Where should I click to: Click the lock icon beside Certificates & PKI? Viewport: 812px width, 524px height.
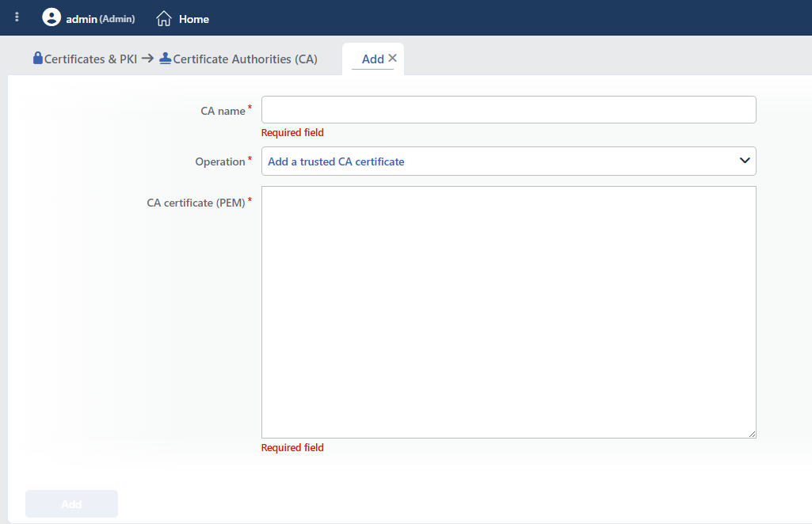tap(38, 58)
